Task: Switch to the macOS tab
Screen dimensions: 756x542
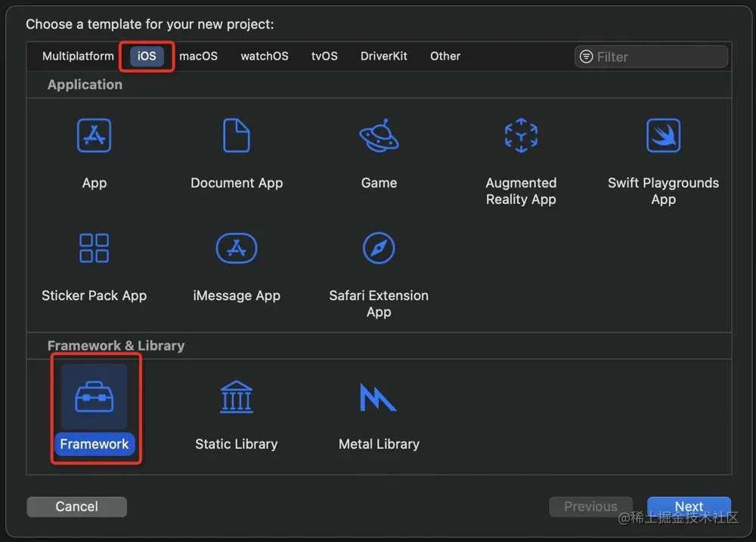Action: (198, 56)
